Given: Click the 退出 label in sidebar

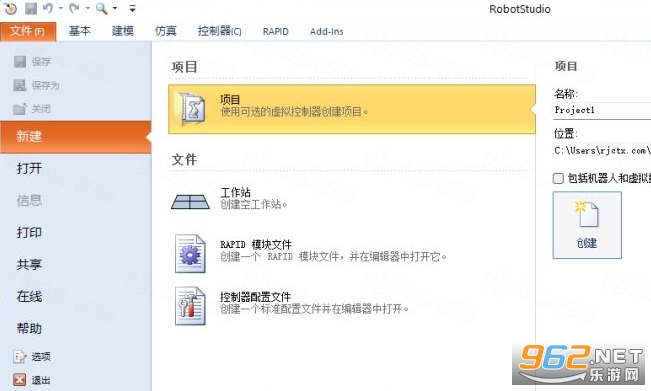Looking at the screenshot, I should [x=41, y=380].
